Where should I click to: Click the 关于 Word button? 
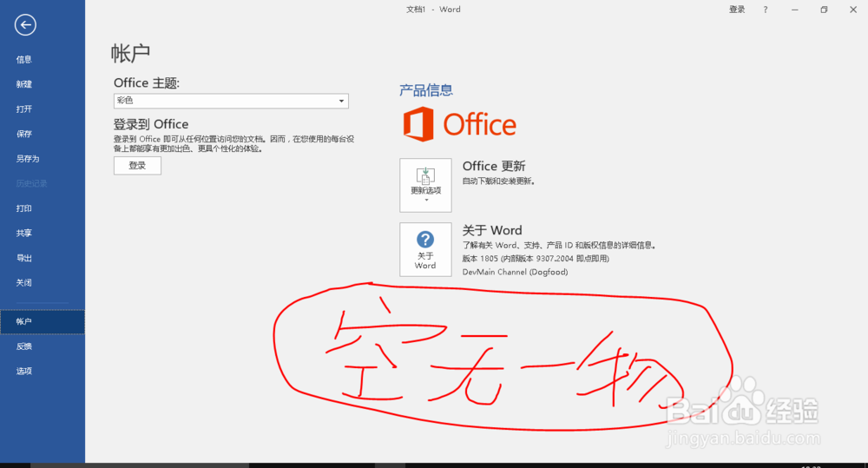(x=425, y=249)
